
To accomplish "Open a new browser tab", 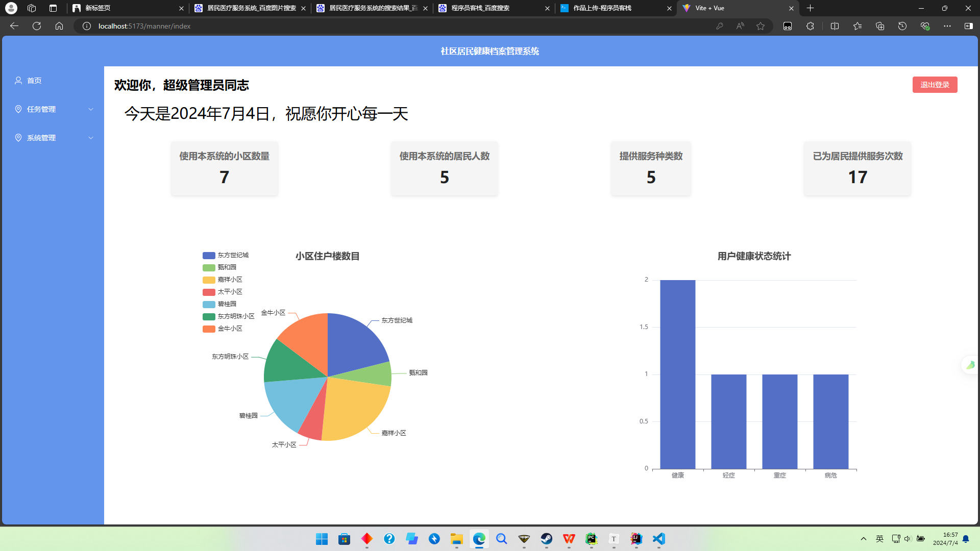I will click(810, 8).
